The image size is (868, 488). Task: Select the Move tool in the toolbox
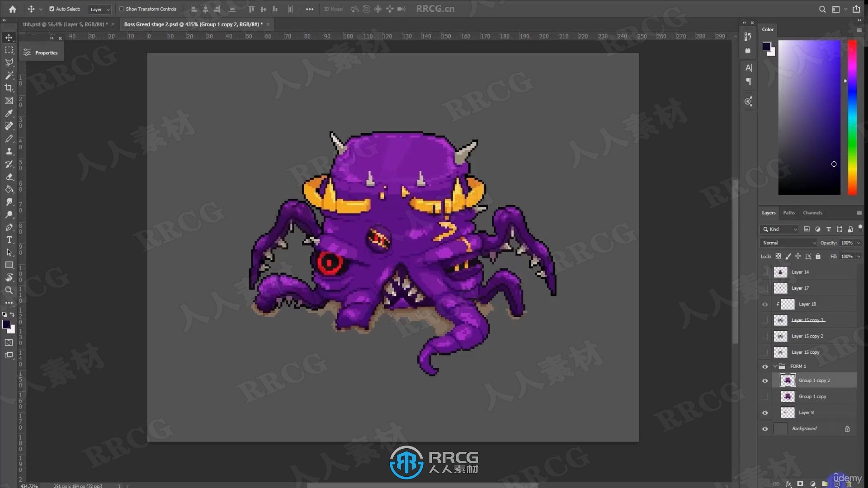(9, 38)
